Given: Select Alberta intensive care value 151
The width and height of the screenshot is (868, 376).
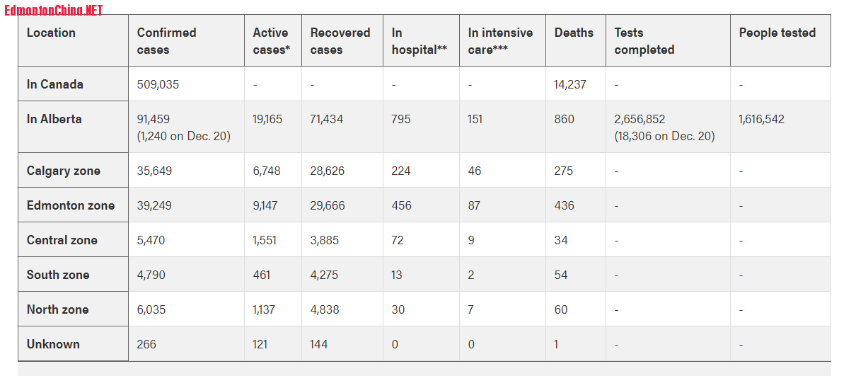Looking at the screenshot, I should pyautogui.click(x=475, y=119).
